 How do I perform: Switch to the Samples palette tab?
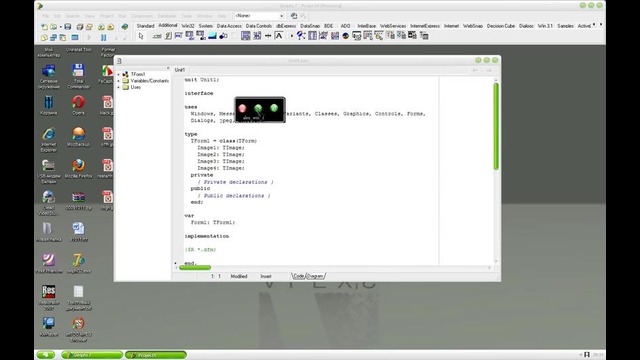[565, 26]
